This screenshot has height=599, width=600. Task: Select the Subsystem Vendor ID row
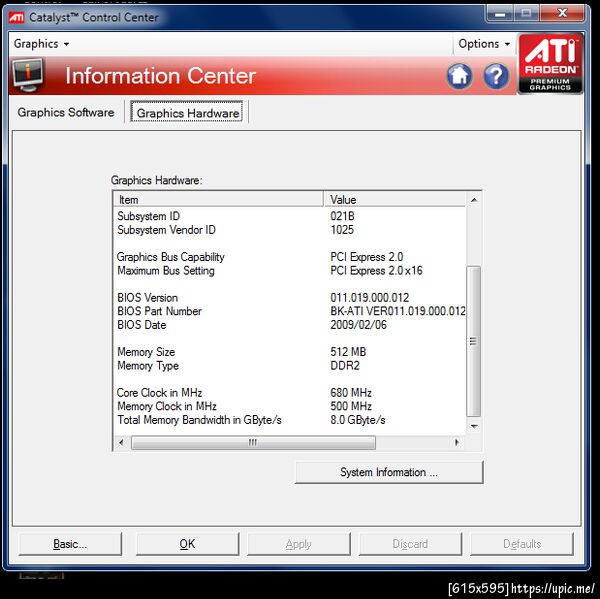[x=290, y=230]
